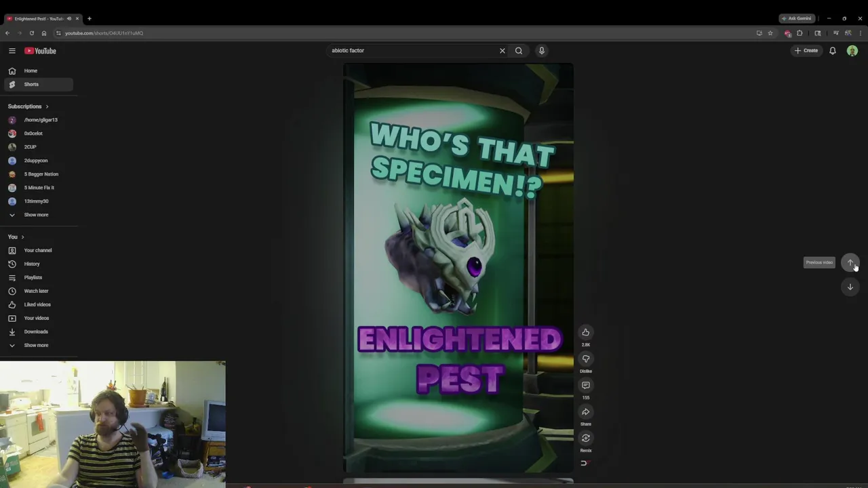
Task: Open the browser extensions puzzle icon
Action: coord(800,33)
